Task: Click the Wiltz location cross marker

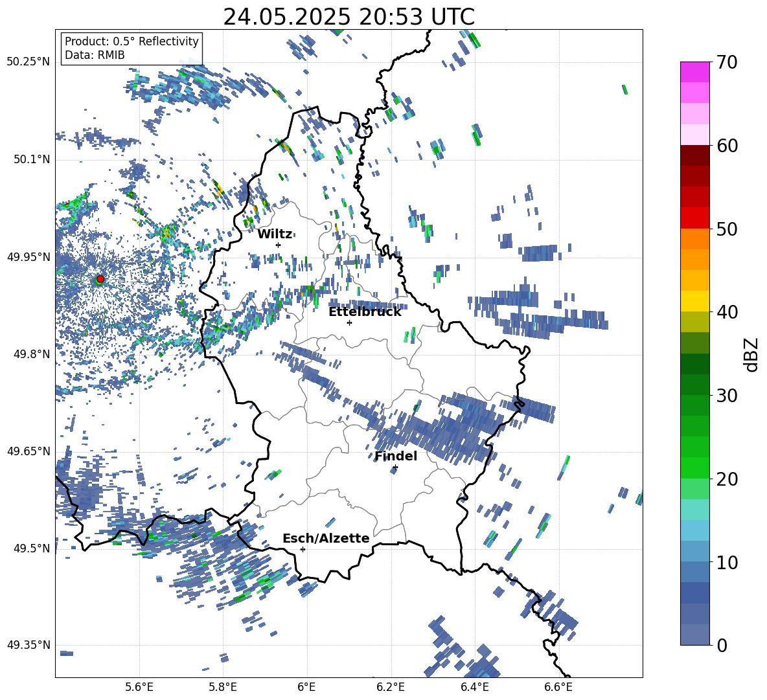Action: point(279,245)
